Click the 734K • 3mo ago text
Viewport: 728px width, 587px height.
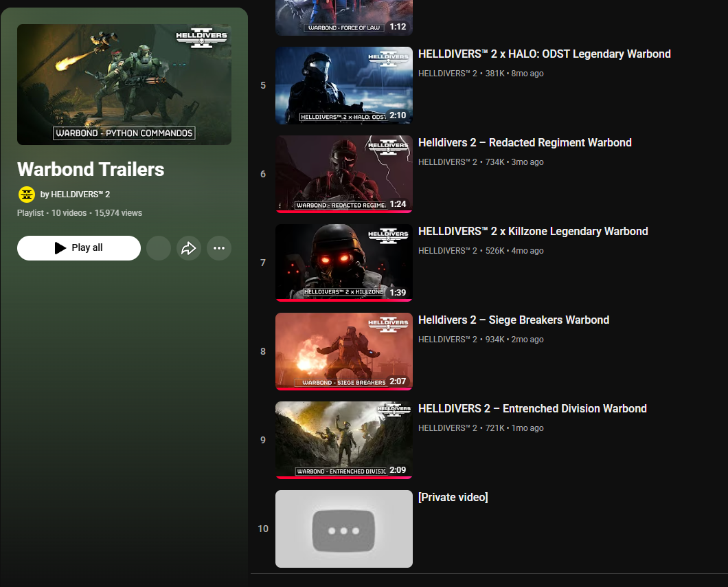(x=514, y=162)
